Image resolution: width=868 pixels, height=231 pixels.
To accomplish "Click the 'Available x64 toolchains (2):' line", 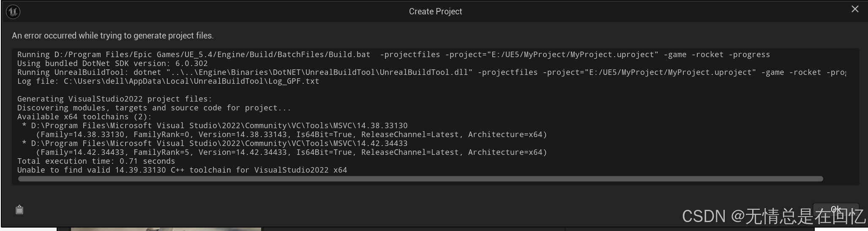I will coord(84,117).
